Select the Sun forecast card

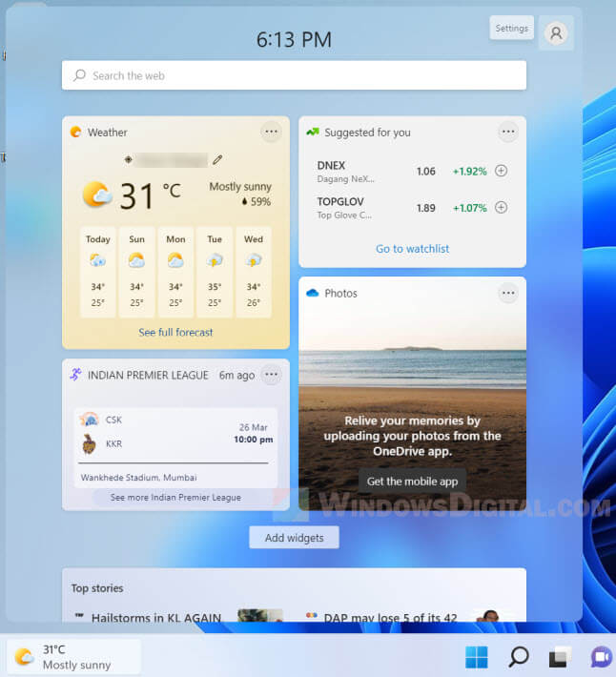point(137,272)
